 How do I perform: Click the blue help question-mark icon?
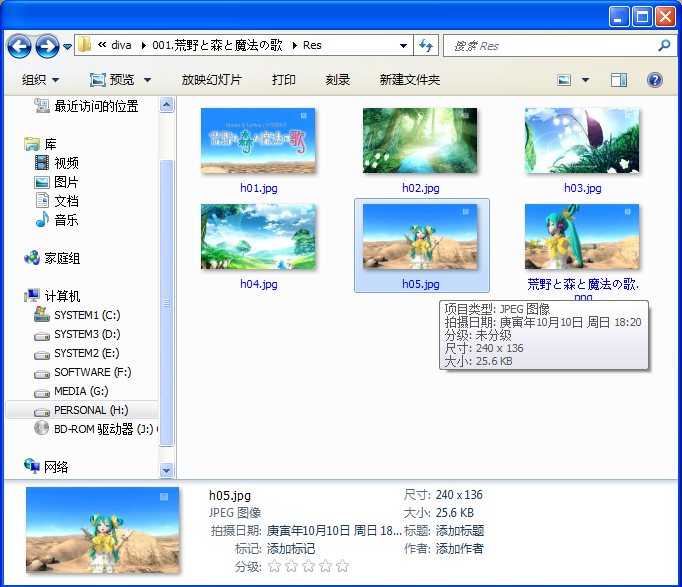[x=655, y=80]
